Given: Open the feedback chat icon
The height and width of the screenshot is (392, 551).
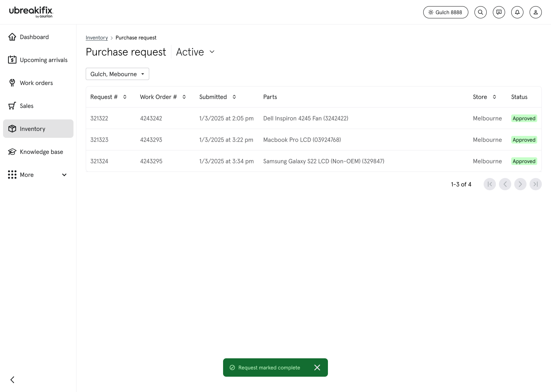Looking at the screenshot, I should tap(499, 12).
